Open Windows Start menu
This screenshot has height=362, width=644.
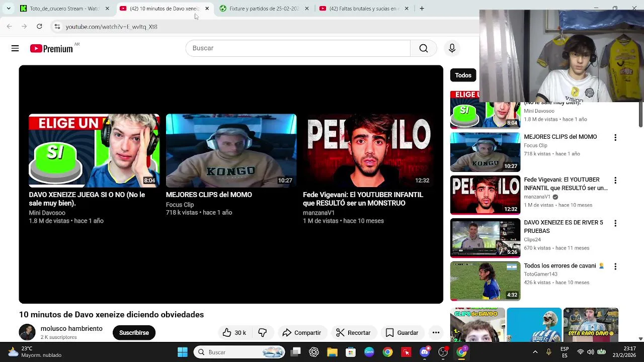click(x=183, y=352)
